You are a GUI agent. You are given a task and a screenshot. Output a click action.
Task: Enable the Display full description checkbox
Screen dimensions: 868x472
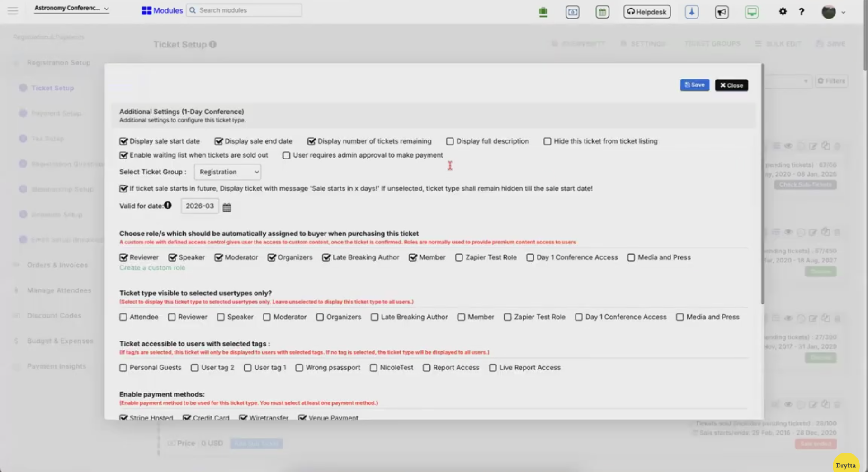pyautogui.click(x=450, y=141)
